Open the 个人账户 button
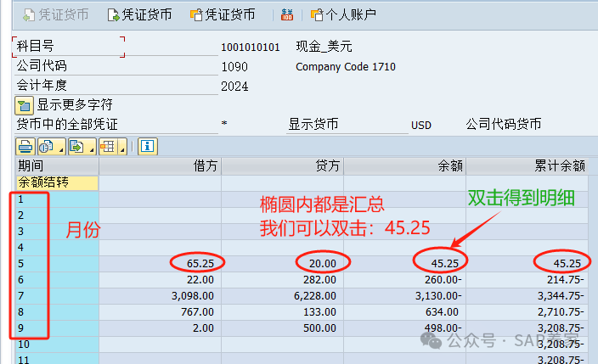This screenshot has height=364, width=598. [344, 15]
